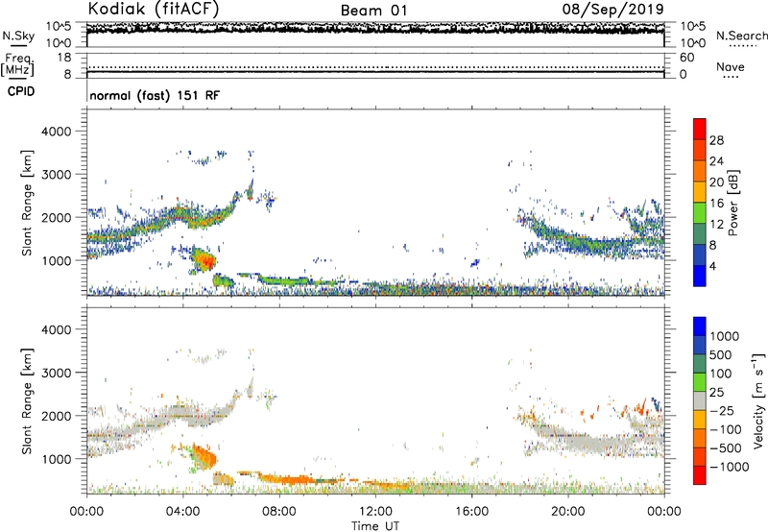Click the '16:00' time axis tick label
The image size is (768, 532).
tap(471, 512)
